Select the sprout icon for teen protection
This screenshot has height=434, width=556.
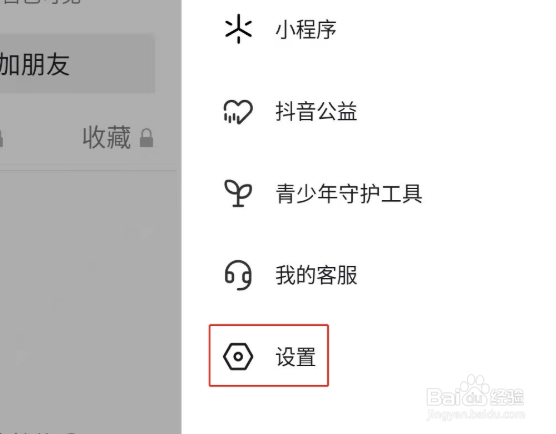tap(238, 193)
